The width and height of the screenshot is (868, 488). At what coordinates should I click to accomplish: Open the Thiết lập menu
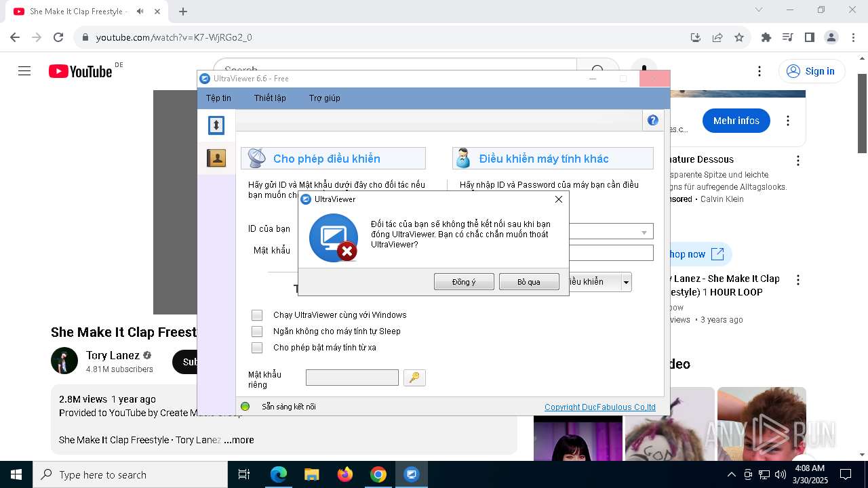pos(270,98)
